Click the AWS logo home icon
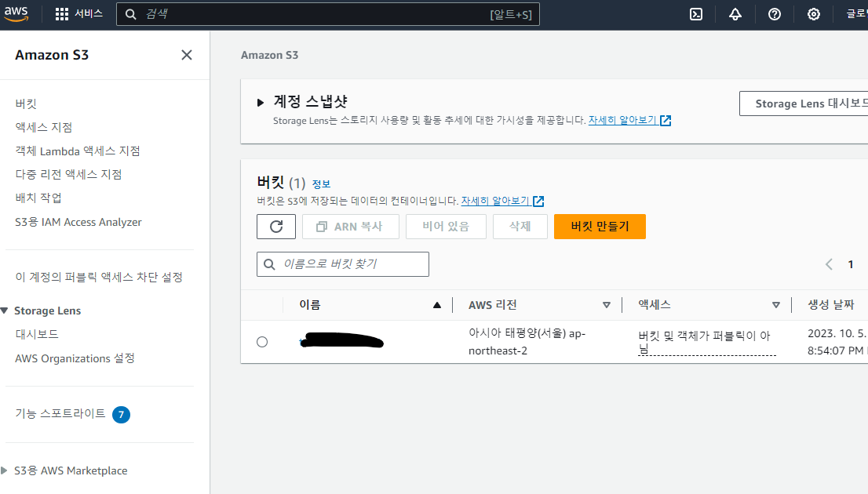 click(x=16, y=14)
